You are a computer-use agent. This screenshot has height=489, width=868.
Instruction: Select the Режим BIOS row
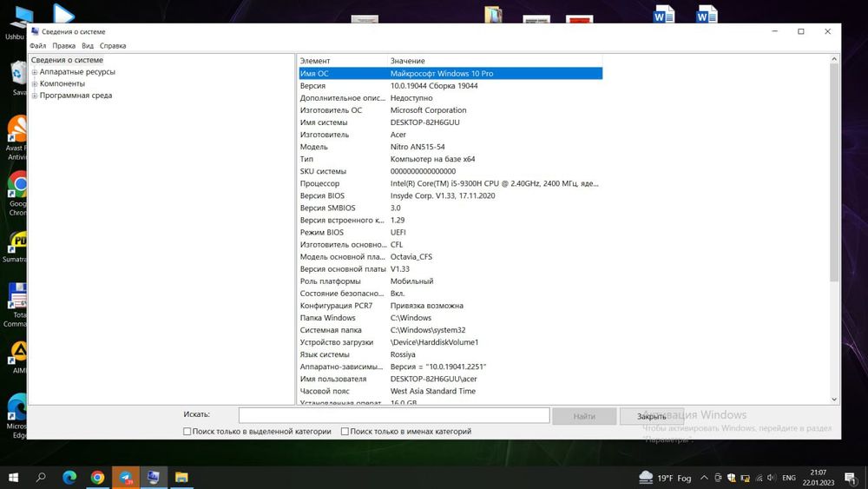point(450,232)
